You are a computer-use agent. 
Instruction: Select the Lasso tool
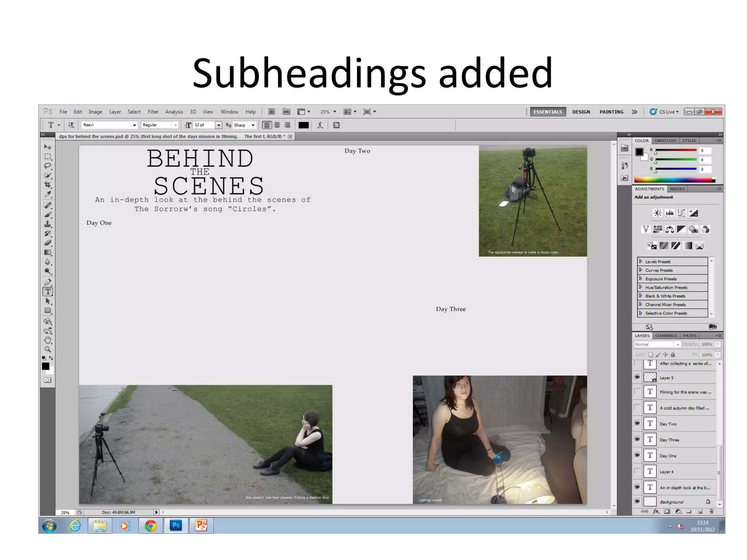click(48, 166)
